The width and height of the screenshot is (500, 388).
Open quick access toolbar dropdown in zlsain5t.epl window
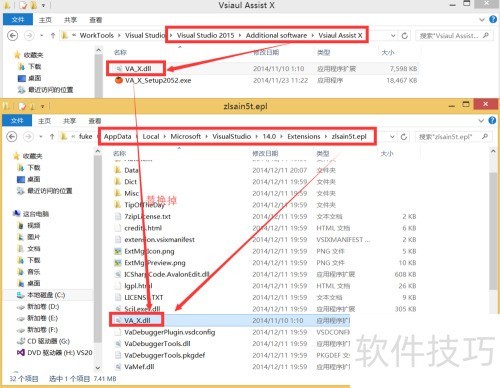pos(42,106)
